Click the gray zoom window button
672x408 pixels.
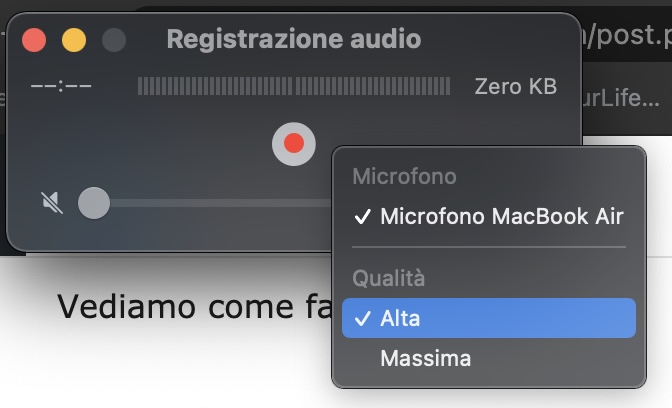click(x=114, y=40)
